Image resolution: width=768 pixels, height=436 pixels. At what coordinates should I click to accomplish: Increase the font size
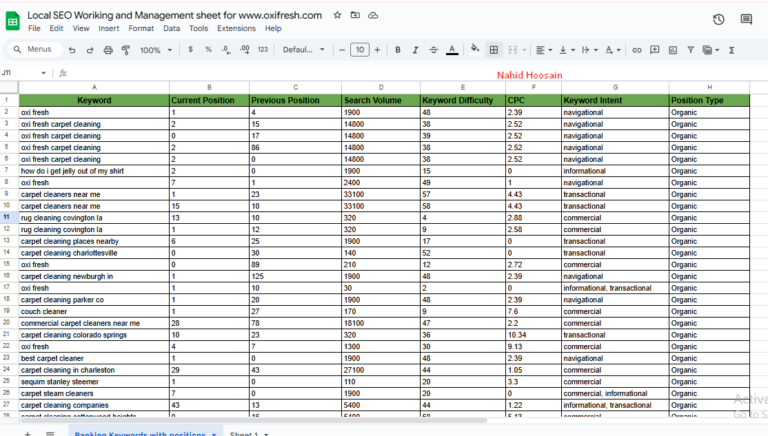click(x=377, y=50)
